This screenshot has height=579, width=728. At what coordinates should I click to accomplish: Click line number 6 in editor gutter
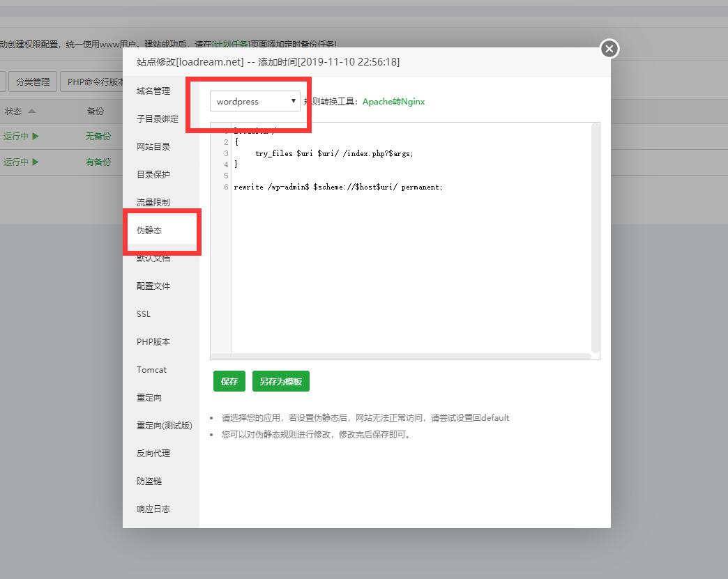pos(226,187)
